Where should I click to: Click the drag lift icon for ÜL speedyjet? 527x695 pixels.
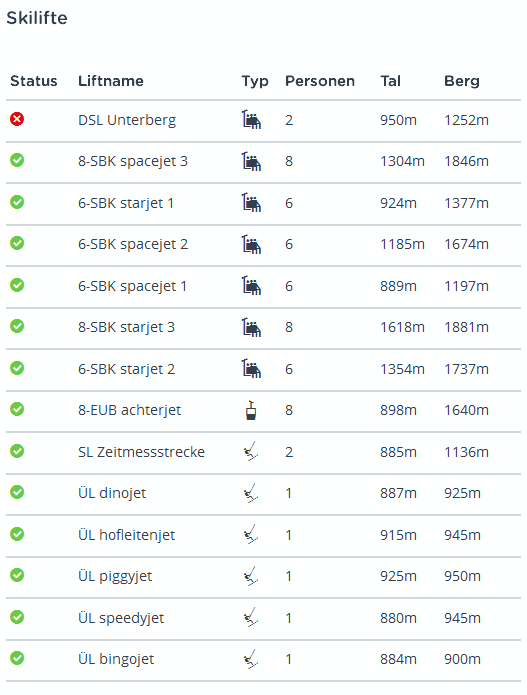pos(251,617)
